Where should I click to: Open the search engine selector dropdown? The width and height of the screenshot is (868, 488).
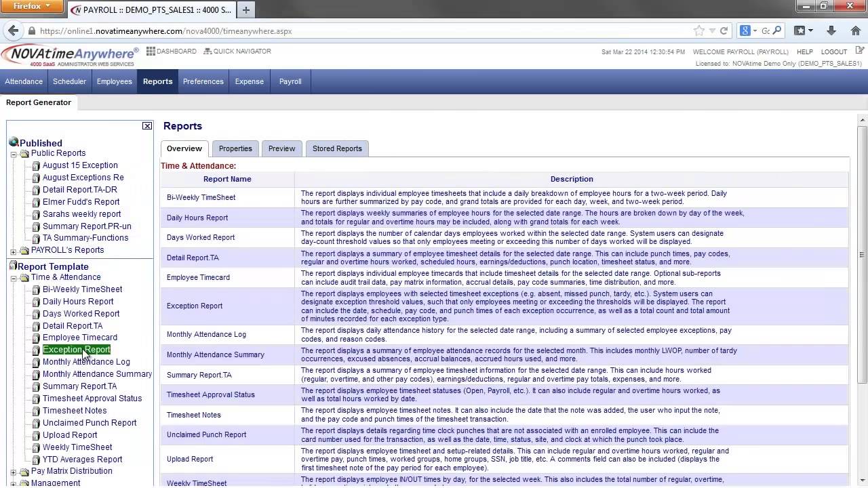coord(748,30)
